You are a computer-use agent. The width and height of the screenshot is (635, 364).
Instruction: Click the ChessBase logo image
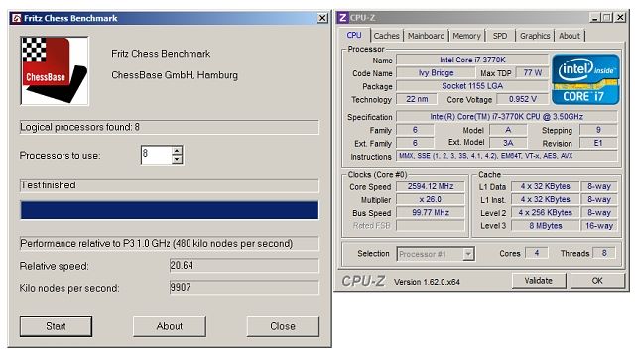55,70
